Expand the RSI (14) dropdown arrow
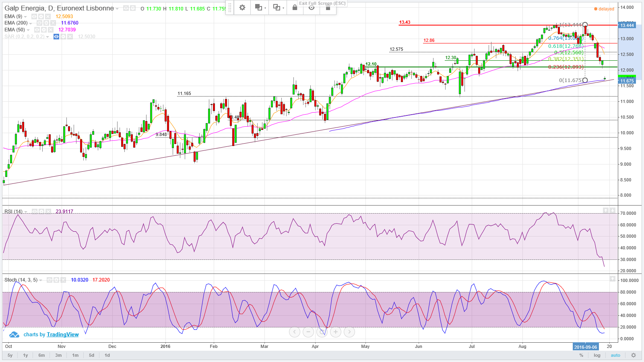Screen dimensions: 644x362 [26, 212]
